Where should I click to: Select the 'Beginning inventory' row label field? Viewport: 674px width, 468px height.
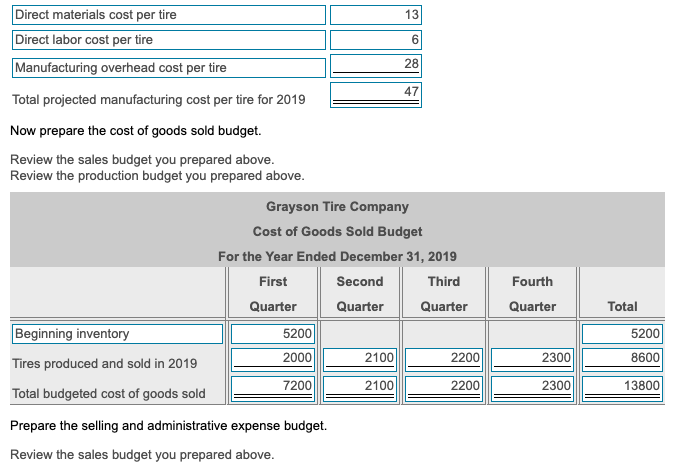[117, 334]
